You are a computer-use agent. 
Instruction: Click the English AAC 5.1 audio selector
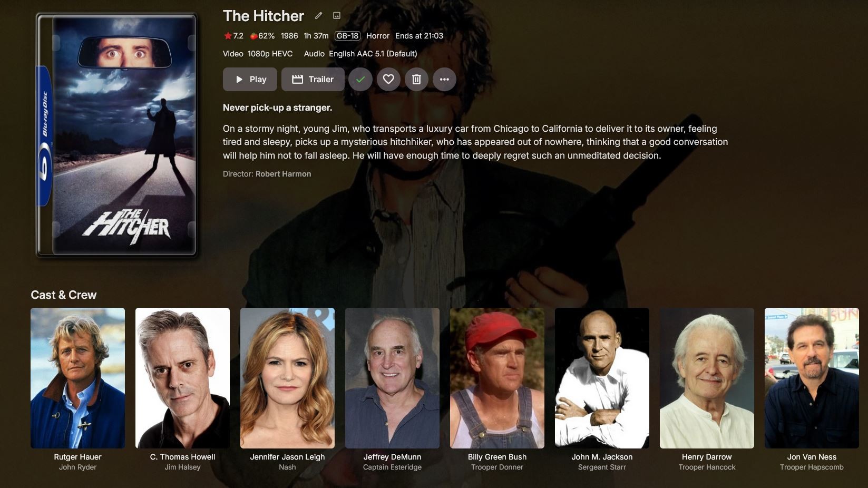tap(373, 54)
